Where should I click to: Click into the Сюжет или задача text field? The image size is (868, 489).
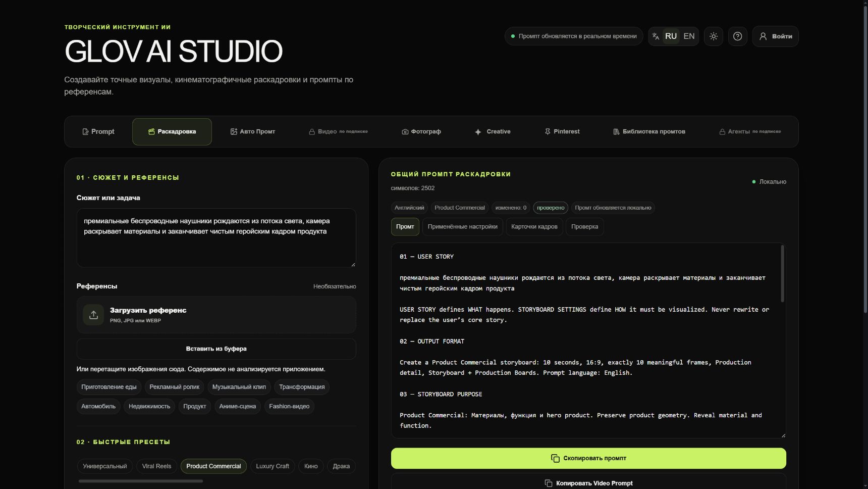[x=216, y=238]
